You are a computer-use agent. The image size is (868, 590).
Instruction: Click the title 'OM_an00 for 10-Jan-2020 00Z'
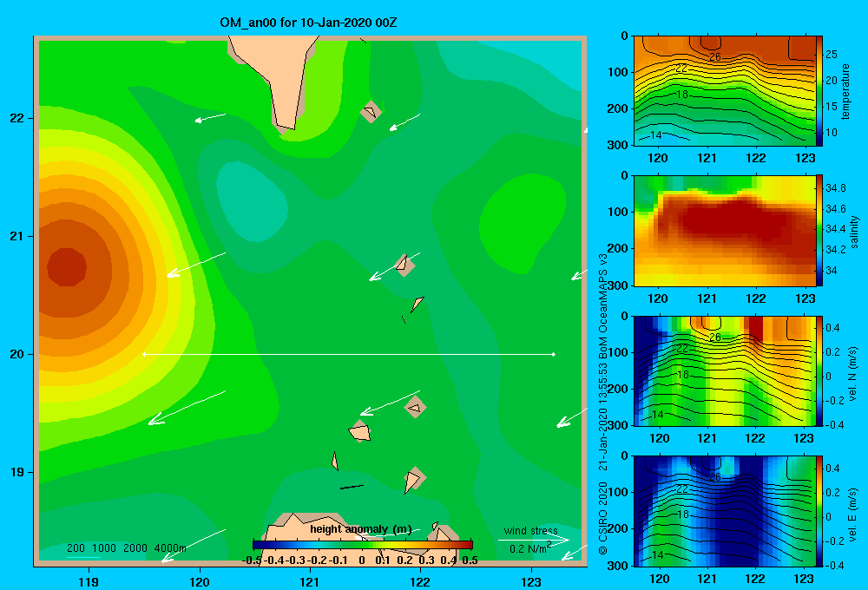(x=308, y=23)
